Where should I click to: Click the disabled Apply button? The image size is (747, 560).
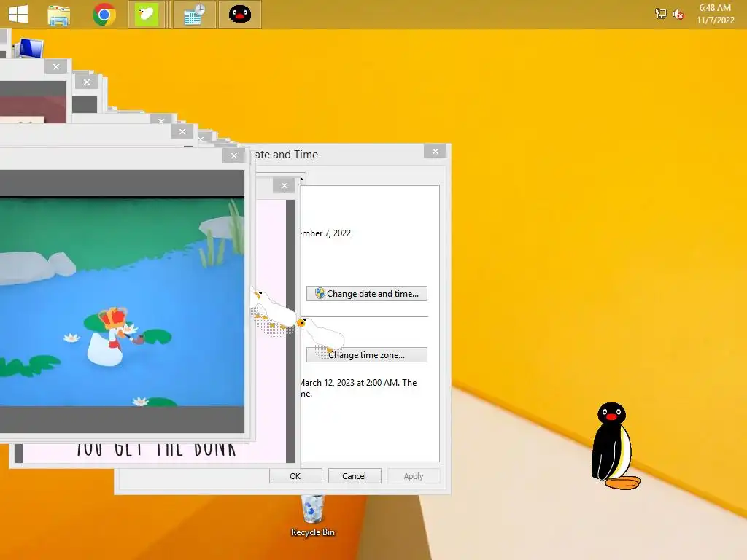point(414,475)
